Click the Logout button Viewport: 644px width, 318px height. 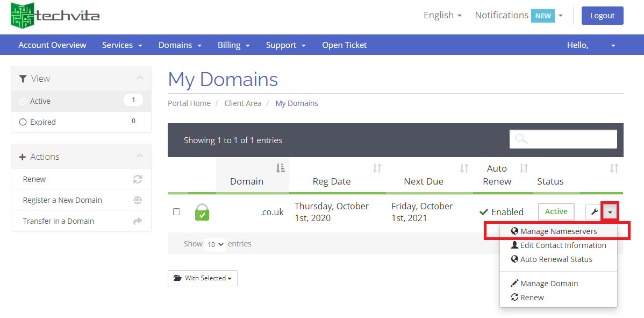pos(602,16)
